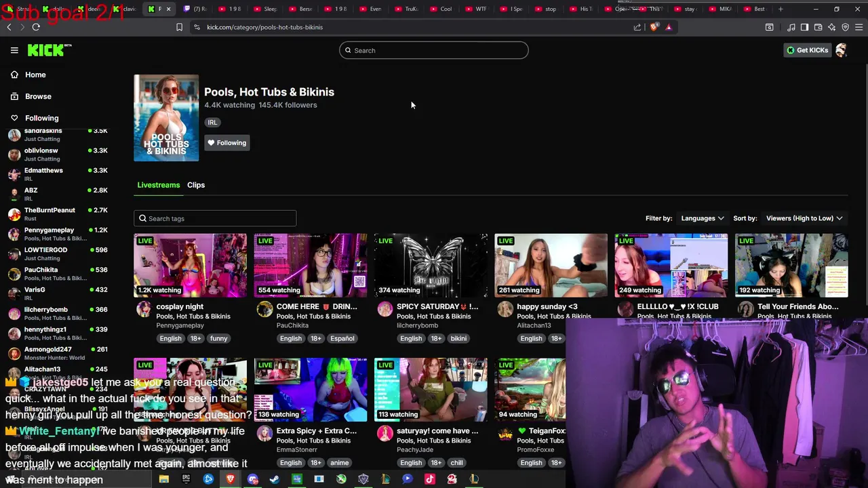Click the browser back arrow
Image resolution: width=868 pixels, height=488 pixels.
[x=9, y=27]
